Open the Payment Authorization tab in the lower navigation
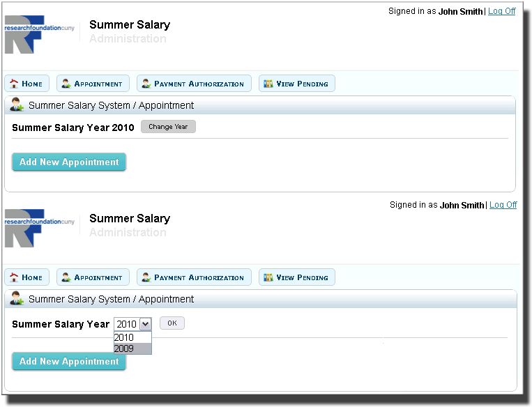The image size is (532, 407). coord(194,277)
